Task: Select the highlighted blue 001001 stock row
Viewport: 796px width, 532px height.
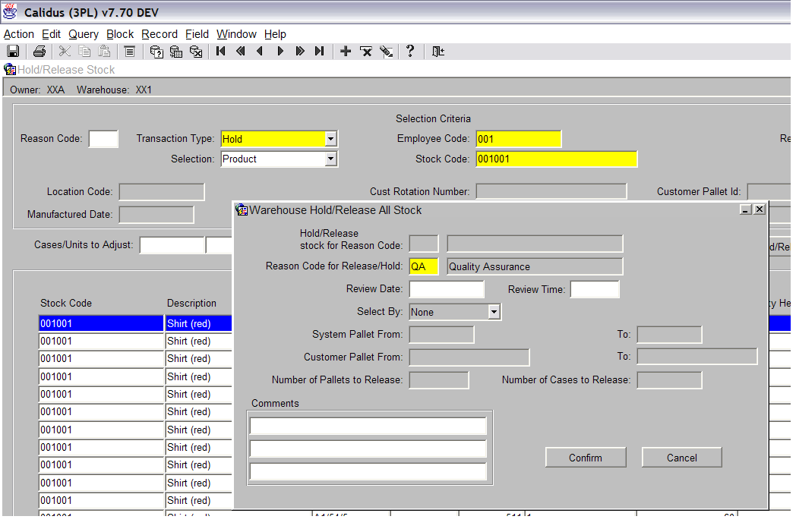Action: [x=101, y=323]
